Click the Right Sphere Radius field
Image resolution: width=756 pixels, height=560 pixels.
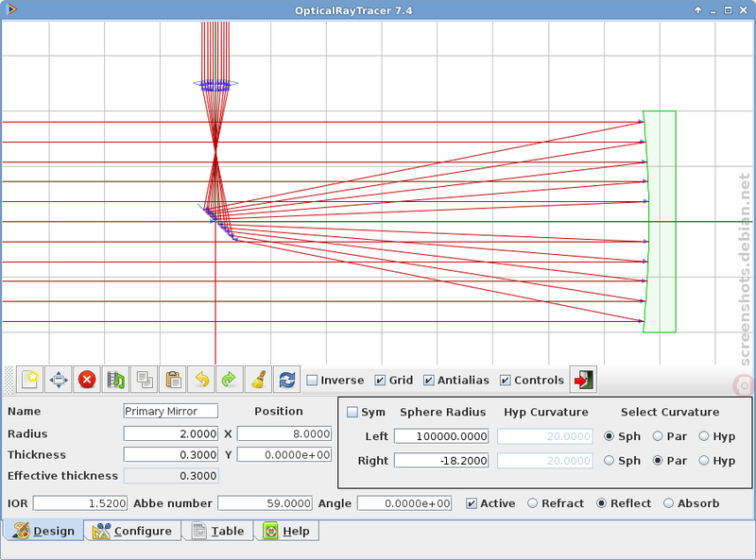[x=441, y=461]
